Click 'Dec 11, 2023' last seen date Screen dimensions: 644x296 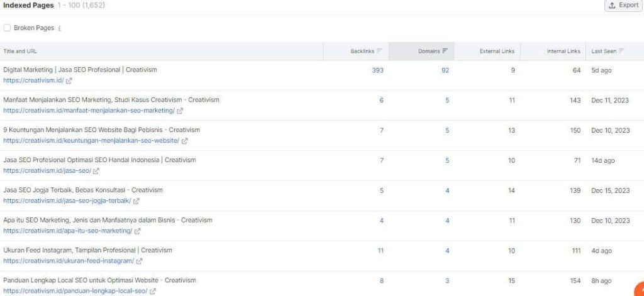point(610,100)
